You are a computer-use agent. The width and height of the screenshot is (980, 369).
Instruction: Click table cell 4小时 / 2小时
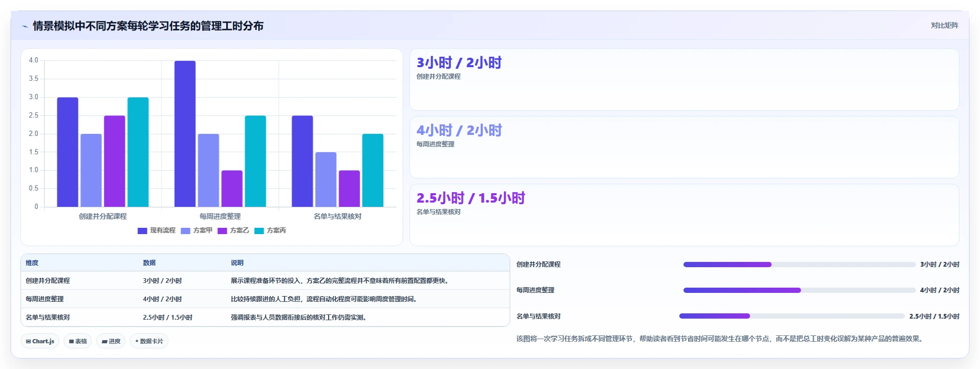tap(162, 299)
